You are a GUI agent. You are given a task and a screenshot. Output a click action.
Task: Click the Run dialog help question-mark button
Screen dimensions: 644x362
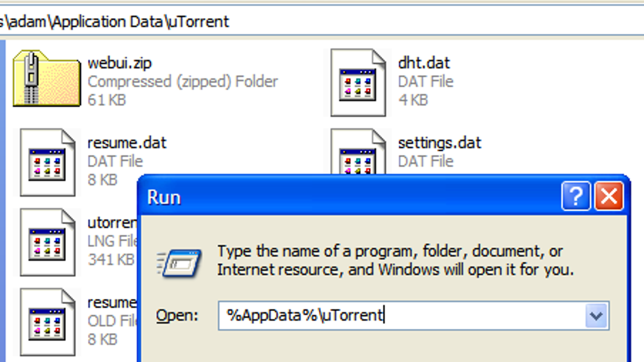[576, 196]
